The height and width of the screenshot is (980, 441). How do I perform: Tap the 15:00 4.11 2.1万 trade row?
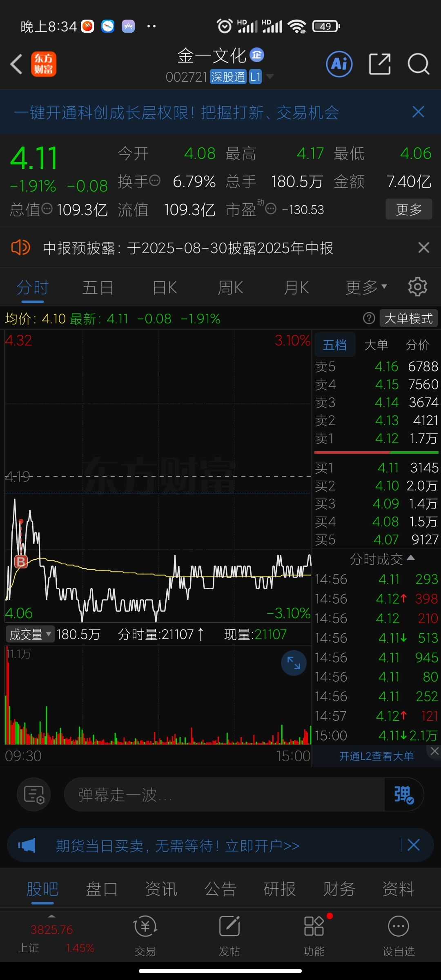(376, 735)
